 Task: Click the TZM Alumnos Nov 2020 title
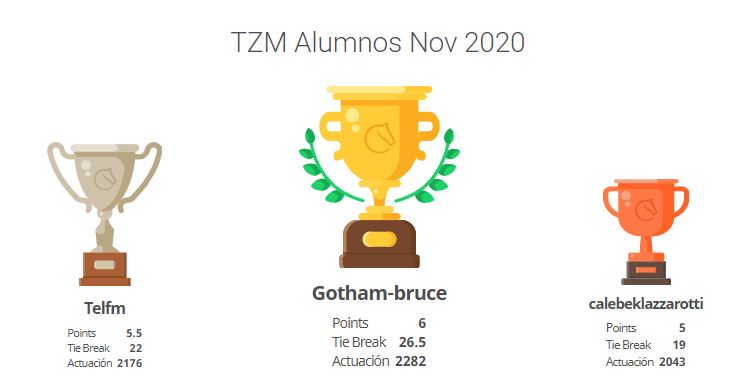click(x=378, y=42)
